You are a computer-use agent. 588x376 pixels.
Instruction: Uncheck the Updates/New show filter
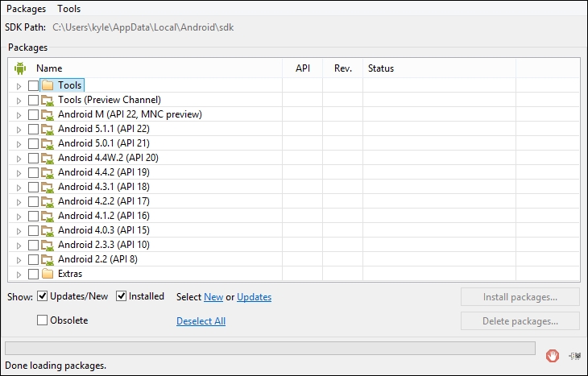[43, 296]
